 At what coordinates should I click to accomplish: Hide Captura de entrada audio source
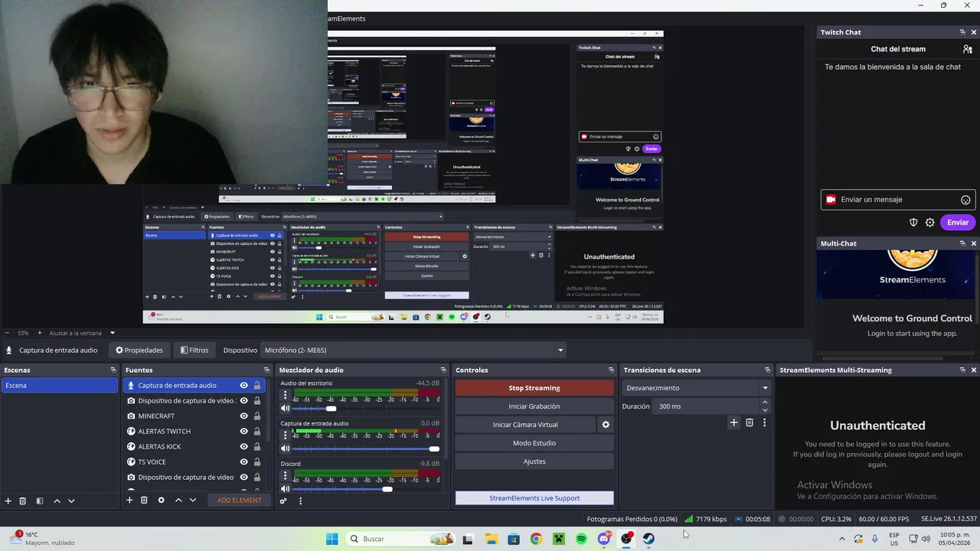[x=244, y=386]
